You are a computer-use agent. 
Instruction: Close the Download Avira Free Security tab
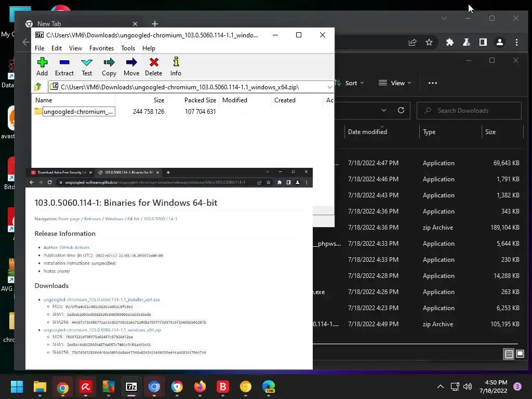(x=90, y=172)
